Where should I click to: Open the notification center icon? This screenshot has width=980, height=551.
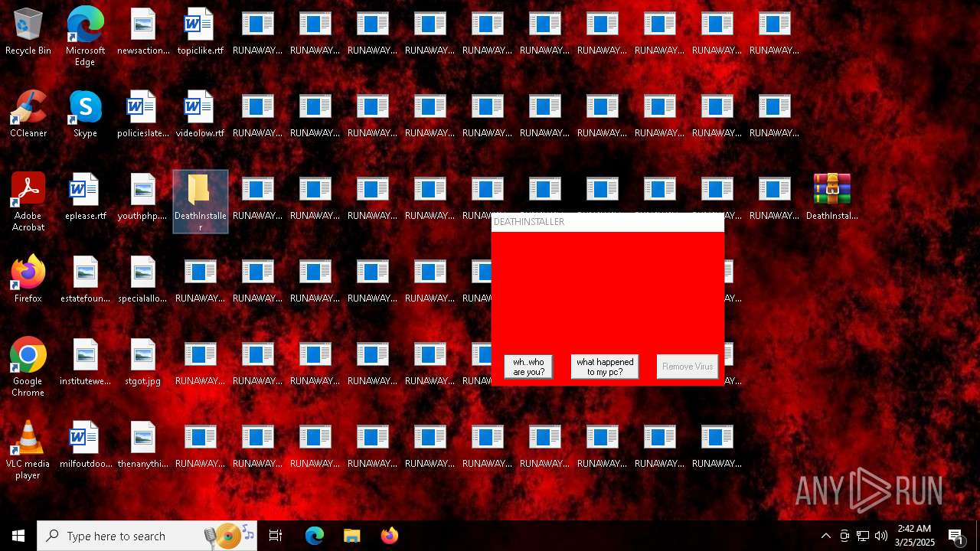click(956, 536)
